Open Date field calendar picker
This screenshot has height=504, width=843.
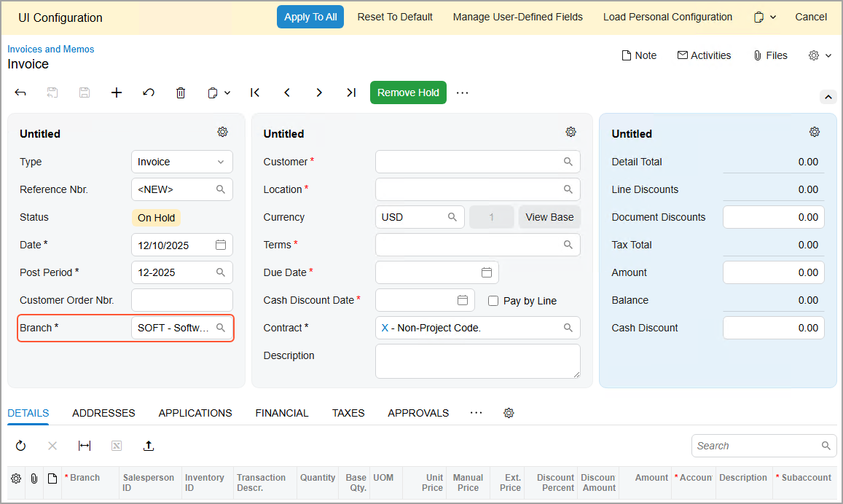(221, 245)
